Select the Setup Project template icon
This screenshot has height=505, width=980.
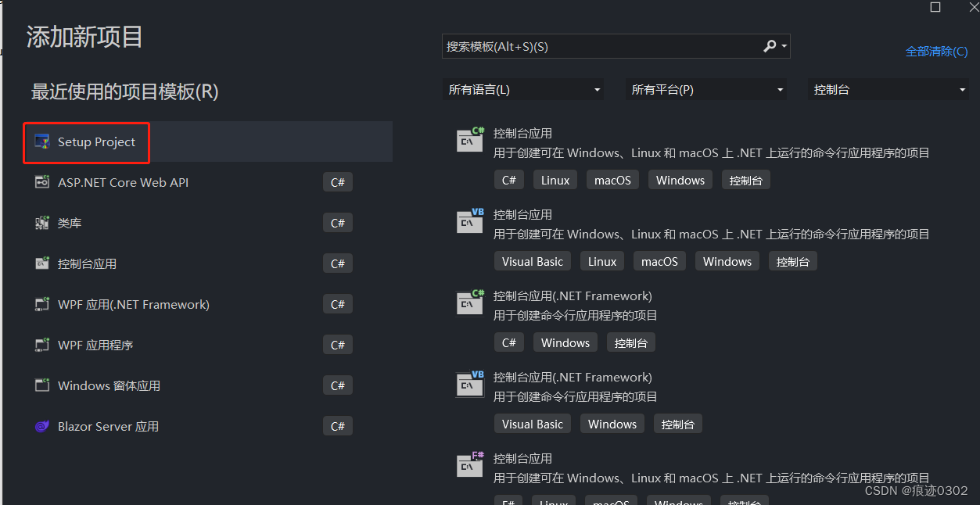tap(42, 141)
